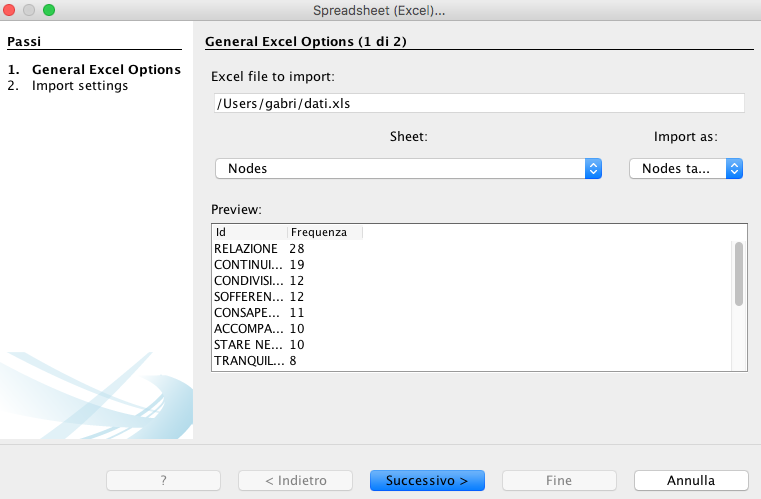
Task: Click the question mark help button
Action: coord(163,481)
